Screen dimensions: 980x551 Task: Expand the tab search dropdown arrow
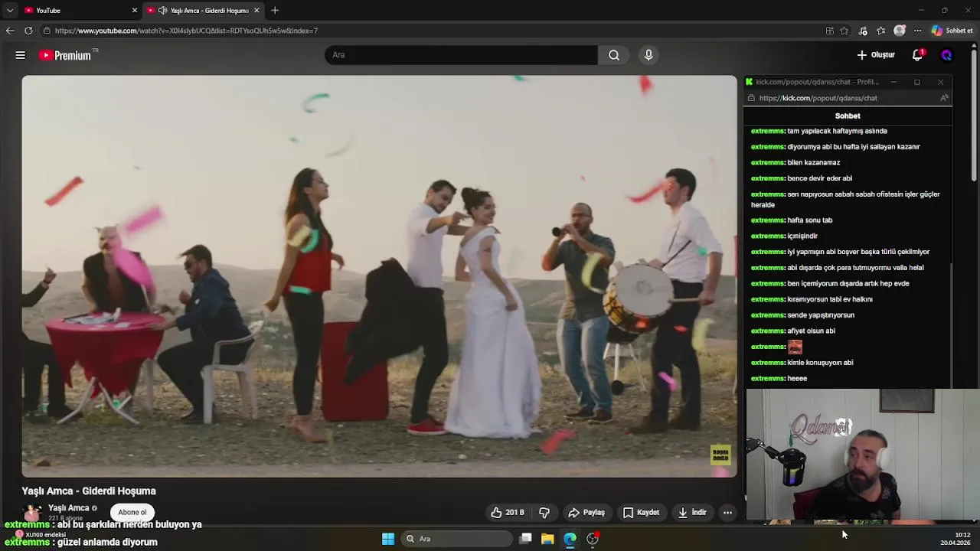click(x=9, y=10)
